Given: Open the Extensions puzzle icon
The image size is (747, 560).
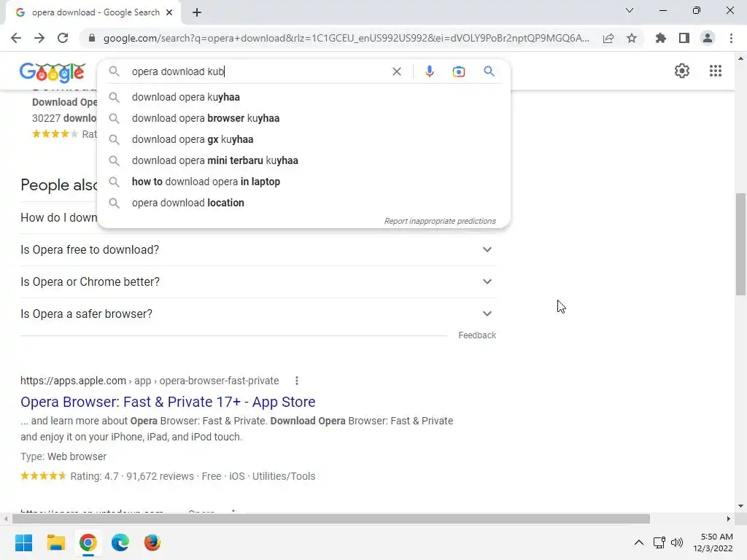Looking at the screenshot, I should pyautogui.click(x=660, y=38).
